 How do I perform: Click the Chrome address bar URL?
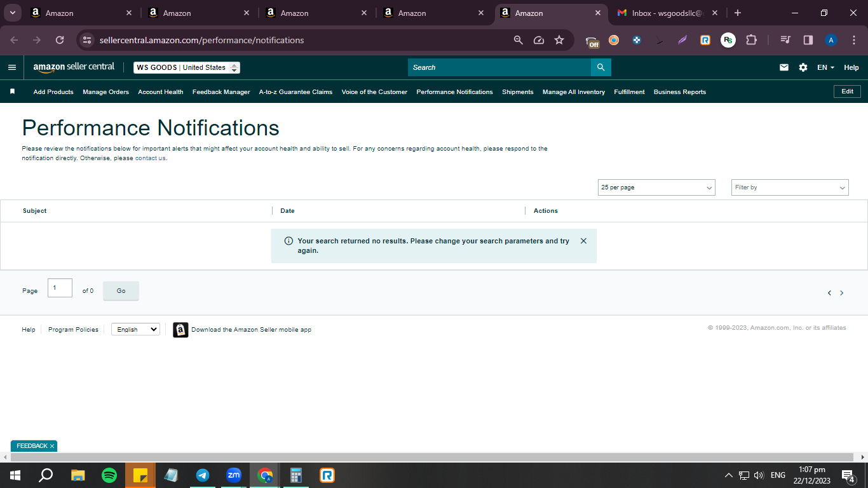click(202, 40)
